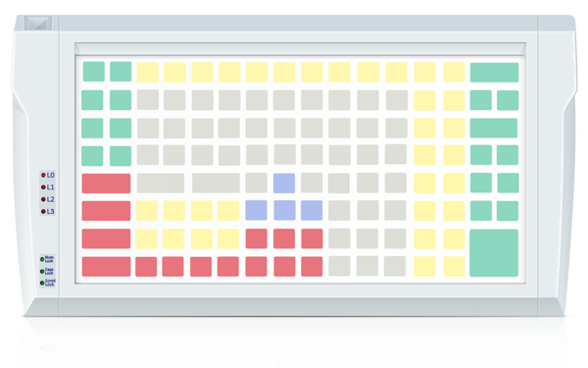
Task: Click the topmost wide red key
Action: pos(106,184)
